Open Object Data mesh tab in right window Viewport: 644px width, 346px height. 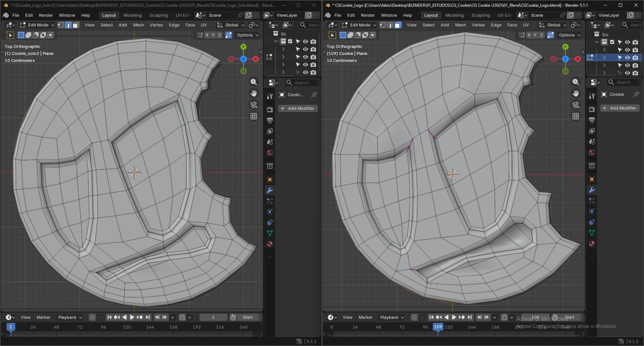pyautogui.click(x=592, y=233)
